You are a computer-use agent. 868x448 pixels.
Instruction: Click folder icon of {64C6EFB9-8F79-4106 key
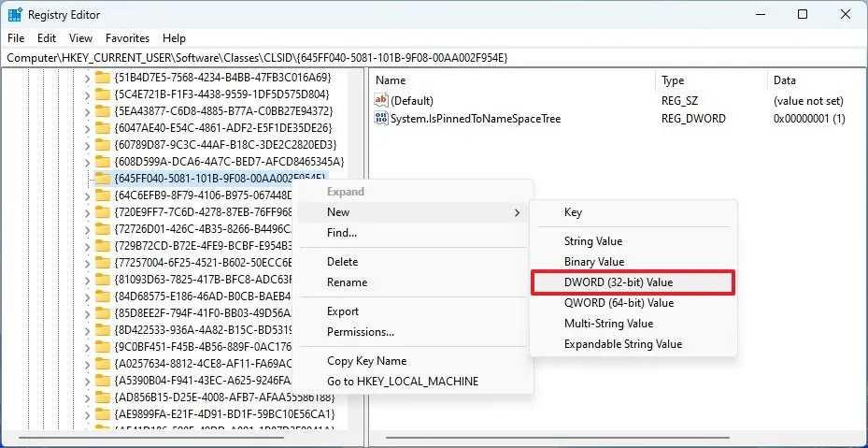click(x=103, y=195)
